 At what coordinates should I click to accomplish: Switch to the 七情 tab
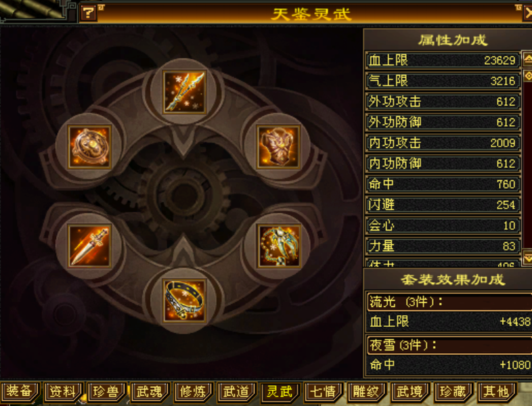[x=324, y=392]
